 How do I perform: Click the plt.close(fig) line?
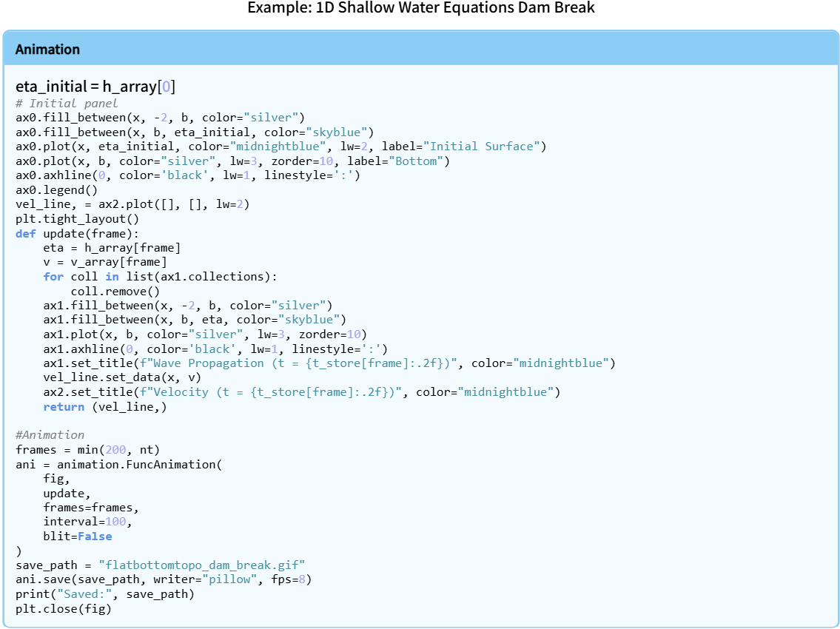pos(63,608)
